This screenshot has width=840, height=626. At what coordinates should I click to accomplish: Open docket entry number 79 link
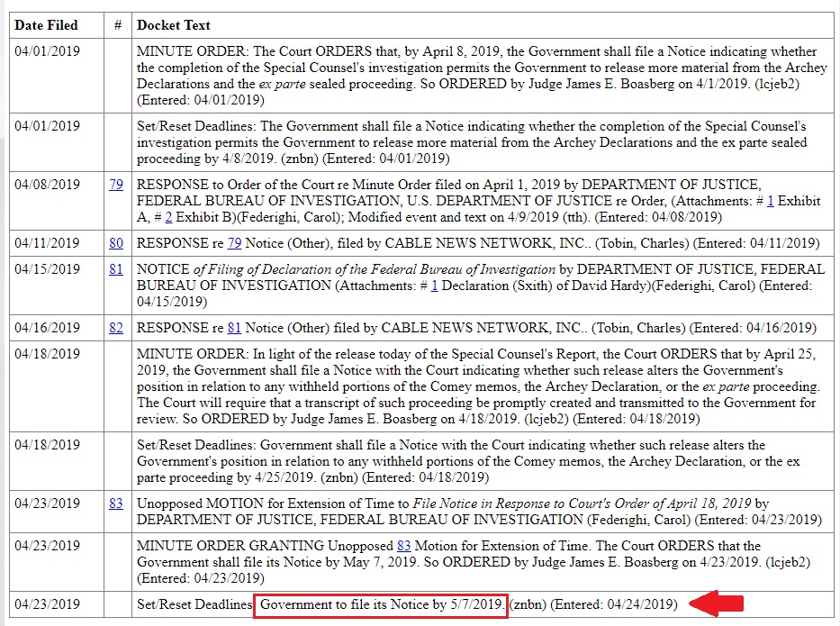[116, 185]
